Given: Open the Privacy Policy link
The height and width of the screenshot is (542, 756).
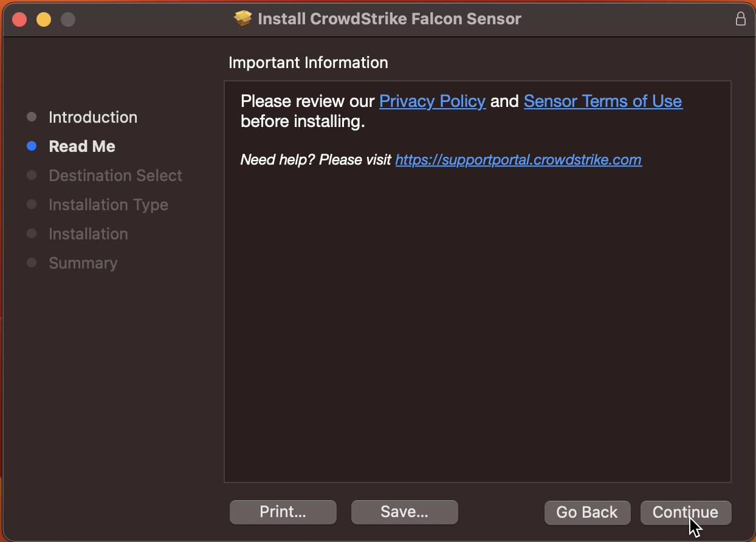Looking at the screenshot, I should [x=432, y=101].
